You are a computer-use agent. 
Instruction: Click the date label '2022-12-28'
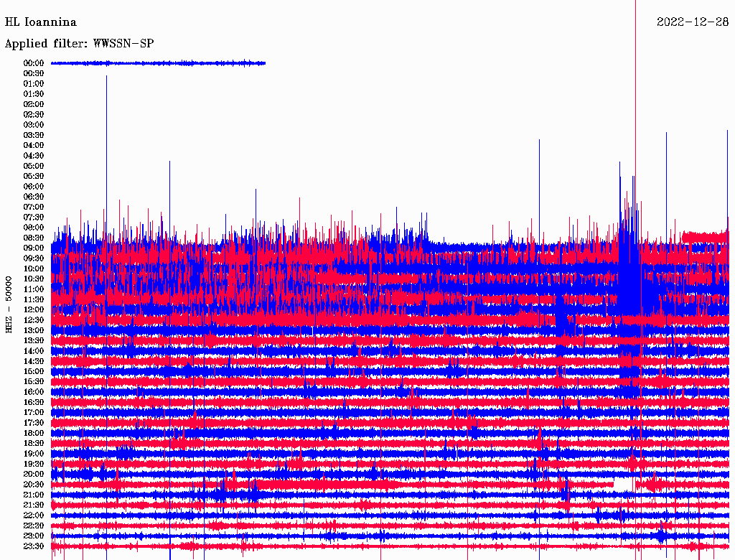pyautogui.click(x=693, y=22)
